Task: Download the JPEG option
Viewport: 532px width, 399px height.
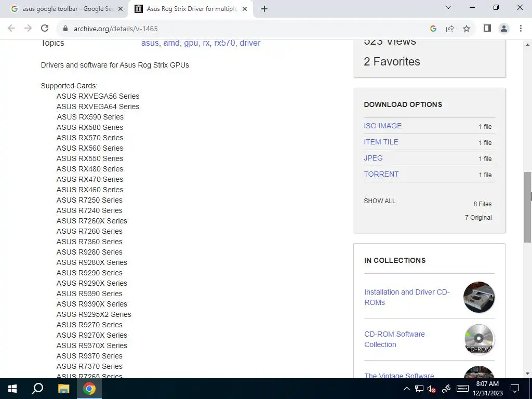Action: 373,158
